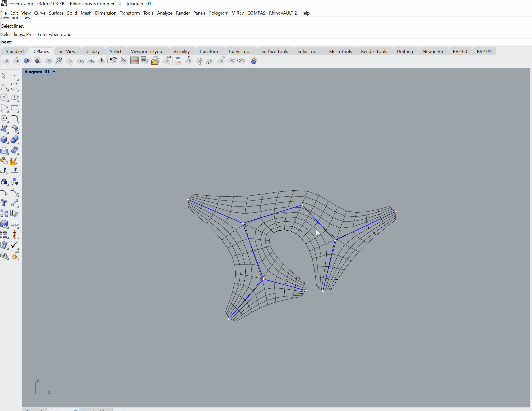The image size is (532, 411).
Task: Switch to the Viewport Layout tab
Action: (147, 52)
